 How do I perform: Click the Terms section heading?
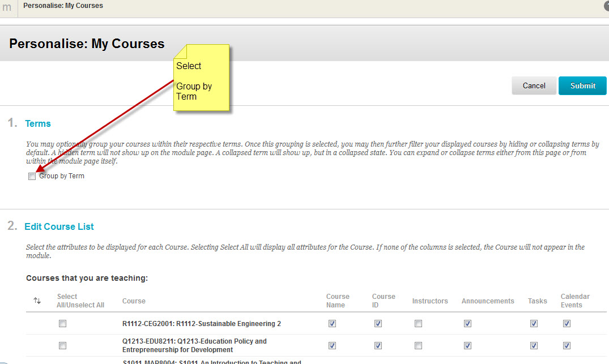[x=38, y=123]
